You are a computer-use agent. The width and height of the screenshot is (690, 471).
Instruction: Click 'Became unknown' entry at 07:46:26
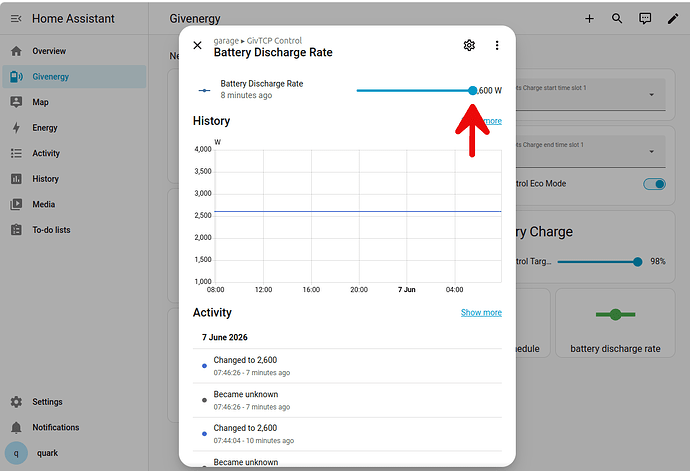pos(347,400)
